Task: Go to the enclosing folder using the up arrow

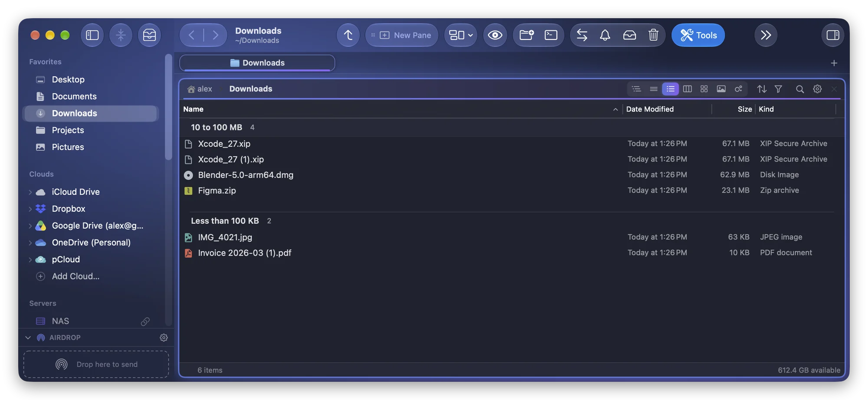Action: (348, 35)
